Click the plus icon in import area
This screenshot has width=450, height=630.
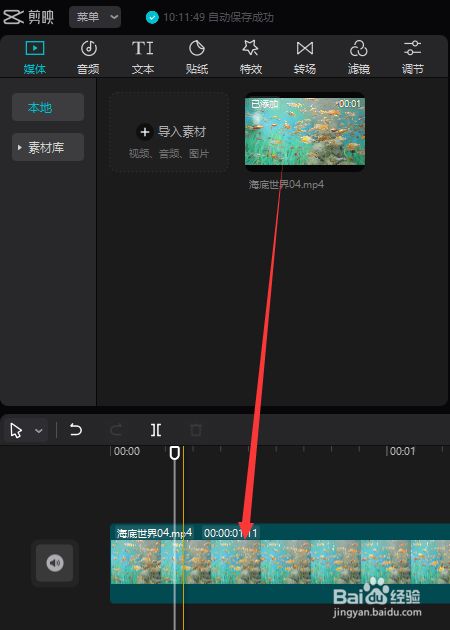click(x=145, y=132)
